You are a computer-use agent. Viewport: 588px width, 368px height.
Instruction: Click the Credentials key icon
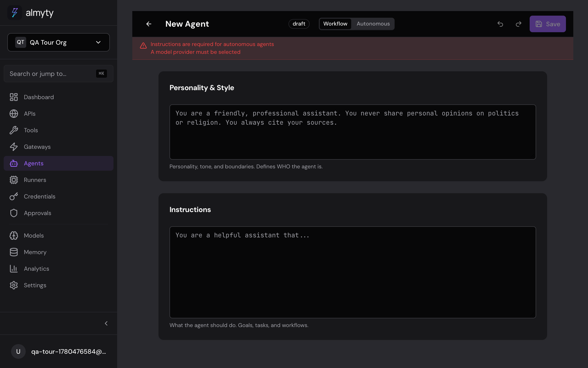[14, 196]
